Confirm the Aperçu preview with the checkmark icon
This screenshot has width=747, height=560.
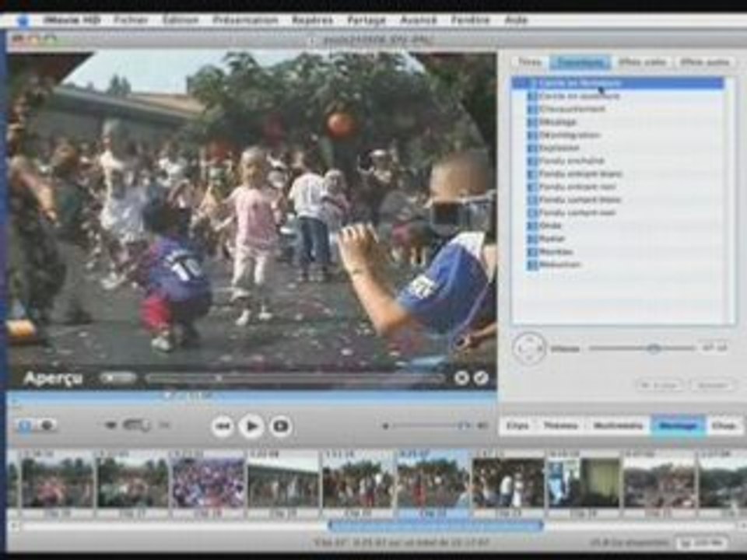click(x=481, y=378)
